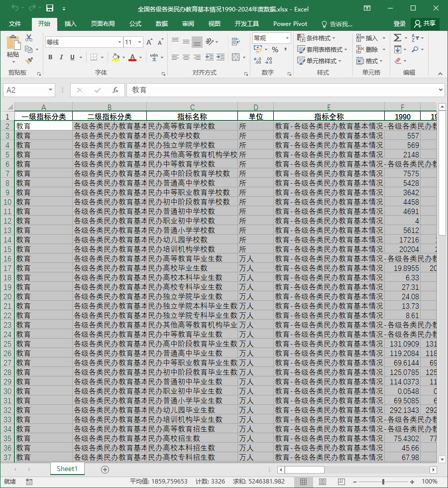Toggle Wrap Text button
This screenshot has width=448, height=488.
pyautogui.click(x=236, y=41)
